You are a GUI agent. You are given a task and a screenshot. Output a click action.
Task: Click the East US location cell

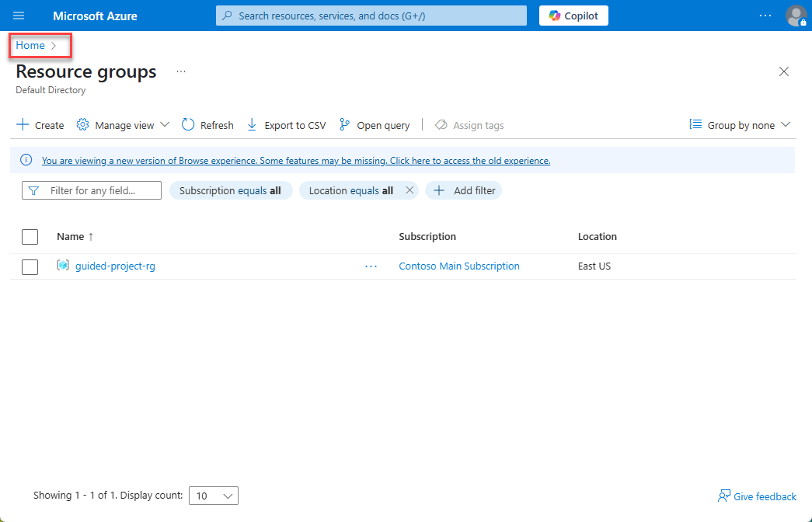coord(594,266)
